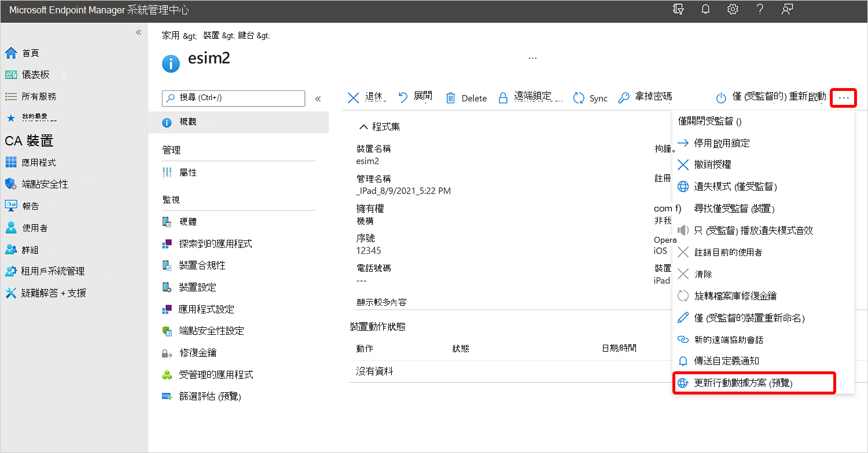
Task: Open 所有服務 in the sidebar
Action: (x=31, y=97)
